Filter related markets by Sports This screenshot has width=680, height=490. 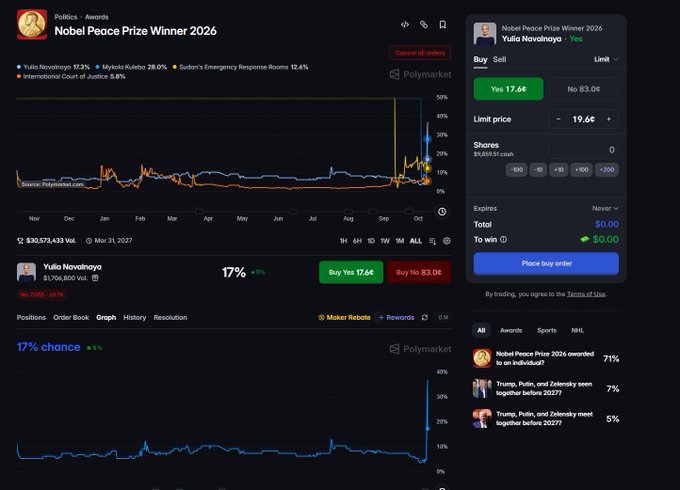tap(547, 330)
